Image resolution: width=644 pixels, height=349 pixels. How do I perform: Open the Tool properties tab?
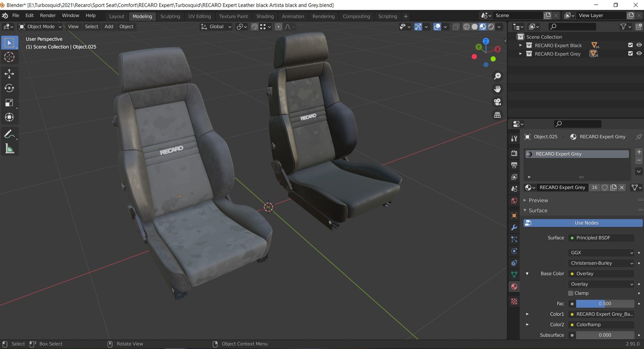point(514,138)
